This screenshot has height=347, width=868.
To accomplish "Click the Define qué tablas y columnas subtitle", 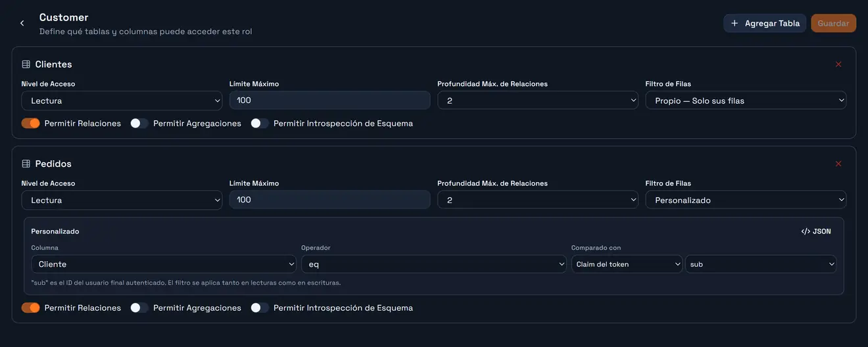I will coord(145,32).
